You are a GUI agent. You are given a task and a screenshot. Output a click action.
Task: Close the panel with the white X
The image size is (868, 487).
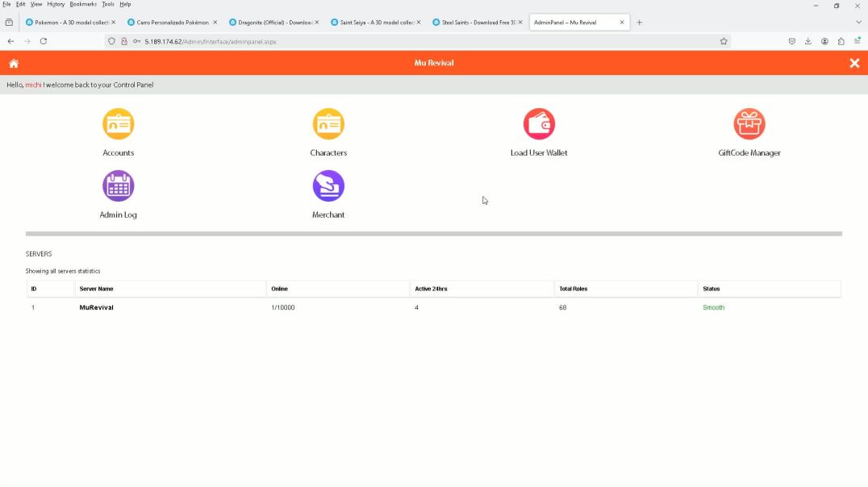pos(854,63)
